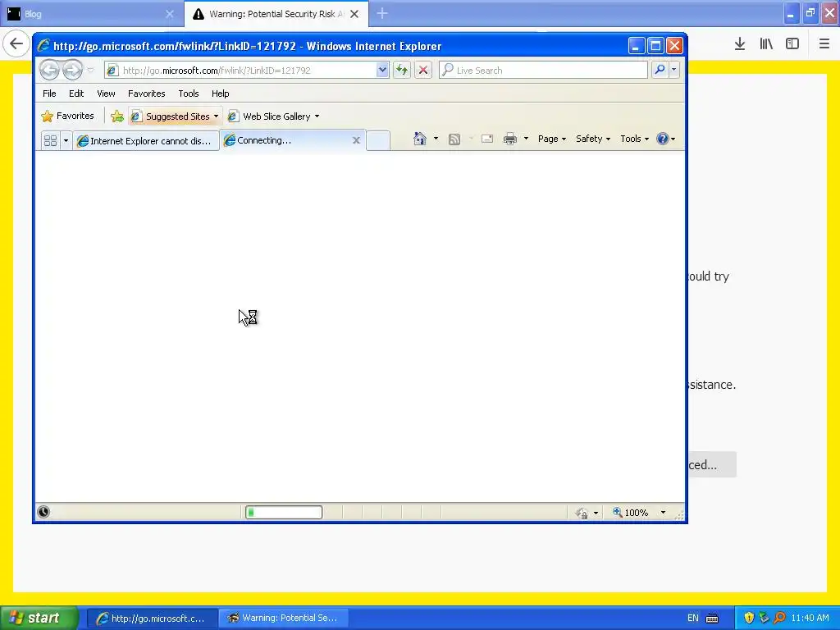This screenshot has height=630, width=840.
Task: Expand Web Slice Gallery dropdown arrow
Action: click(x=317, y=116)
